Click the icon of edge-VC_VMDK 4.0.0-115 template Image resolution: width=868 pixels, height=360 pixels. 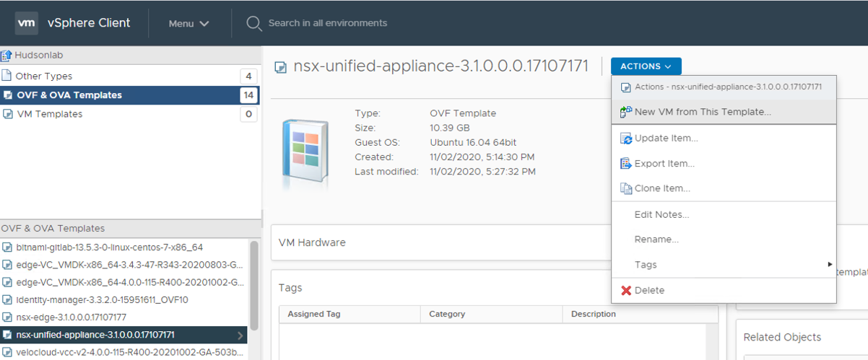pyautogui.click(x=8, y=282)
